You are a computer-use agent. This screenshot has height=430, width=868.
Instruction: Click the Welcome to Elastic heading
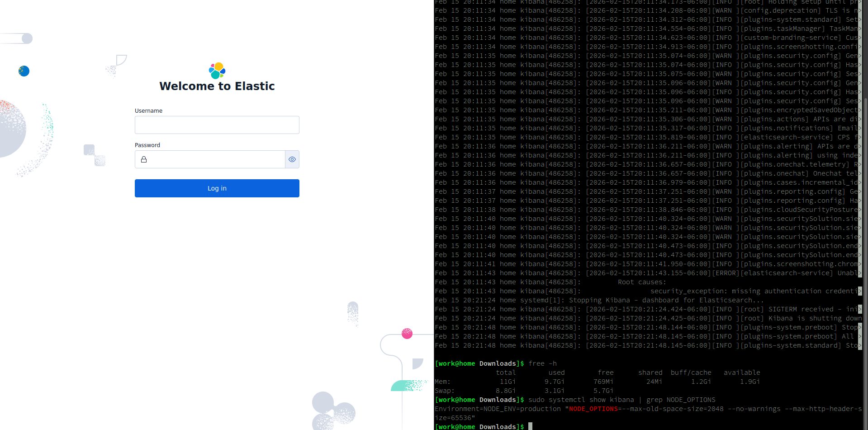[x=217, y=86]
